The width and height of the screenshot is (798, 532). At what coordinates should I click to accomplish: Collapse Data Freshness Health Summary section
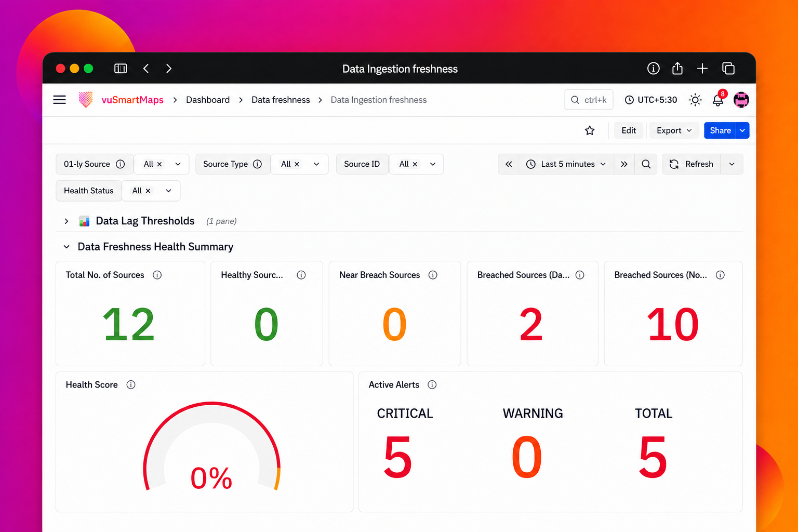66,247
